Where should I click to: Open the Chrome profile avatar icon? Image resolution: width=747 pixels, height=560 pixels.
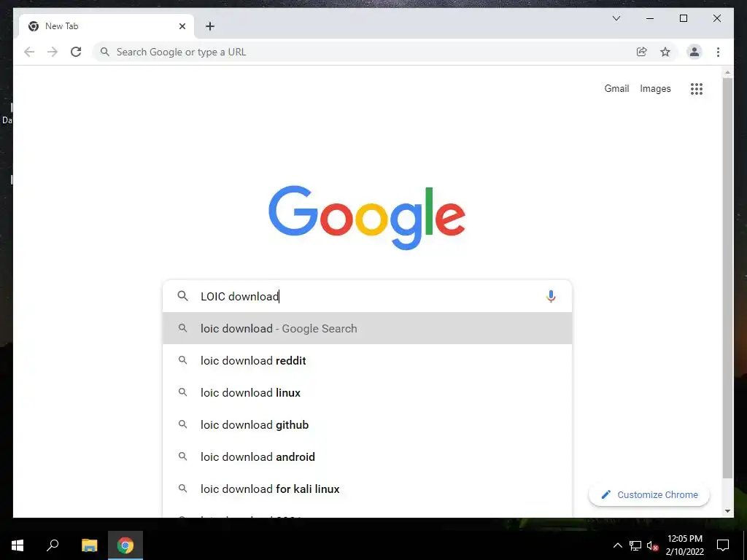(x=694, y=52)
